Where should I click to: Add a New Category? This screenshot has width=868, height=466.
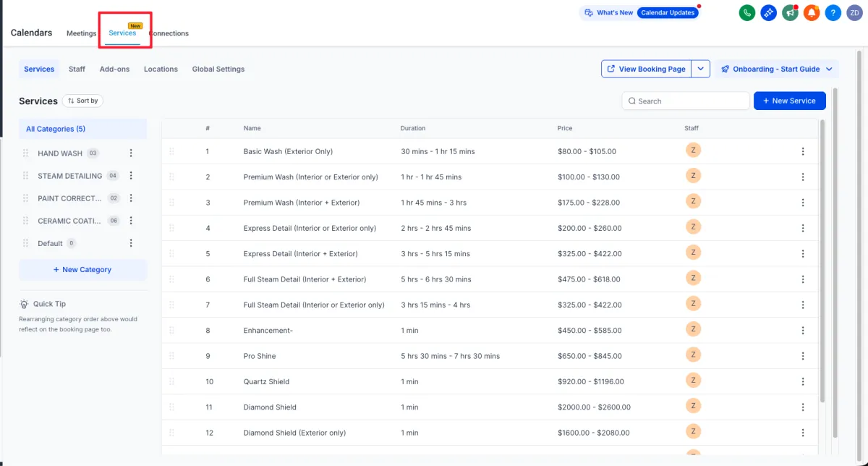point(82,270)
